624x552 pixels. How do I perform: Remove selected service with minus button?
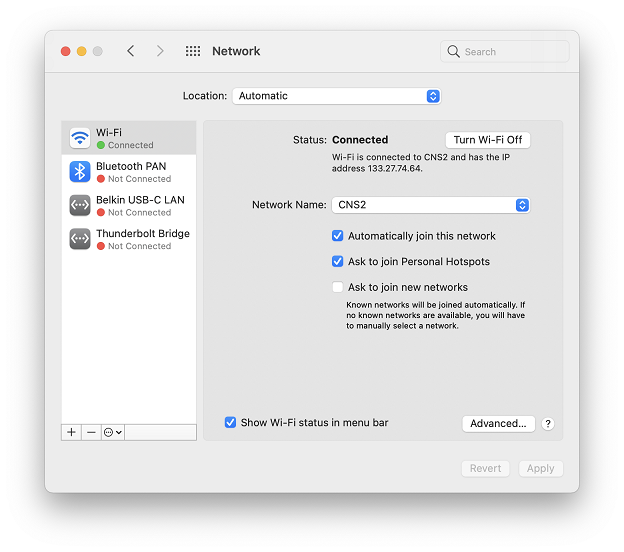coord(91,432)
